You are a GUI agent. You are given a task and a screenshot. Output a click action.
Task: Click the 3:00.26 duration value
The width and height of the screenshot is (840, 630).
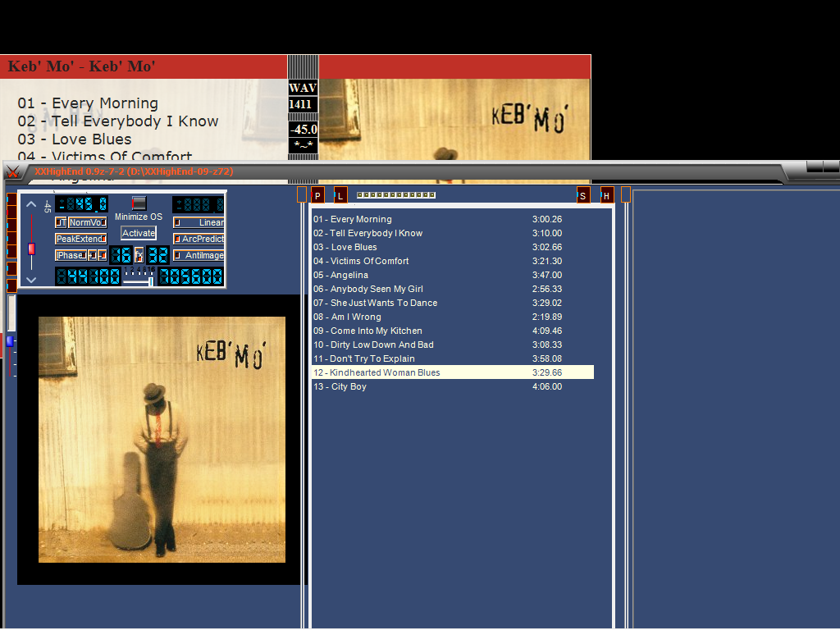coord(547,219)
